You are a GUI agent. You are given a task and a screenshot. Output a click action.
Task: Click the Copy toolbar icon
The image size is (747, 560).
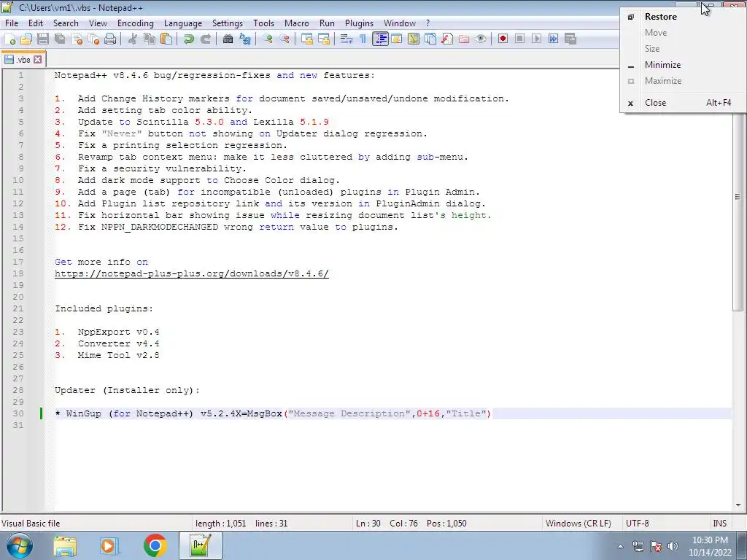[150, 39]
